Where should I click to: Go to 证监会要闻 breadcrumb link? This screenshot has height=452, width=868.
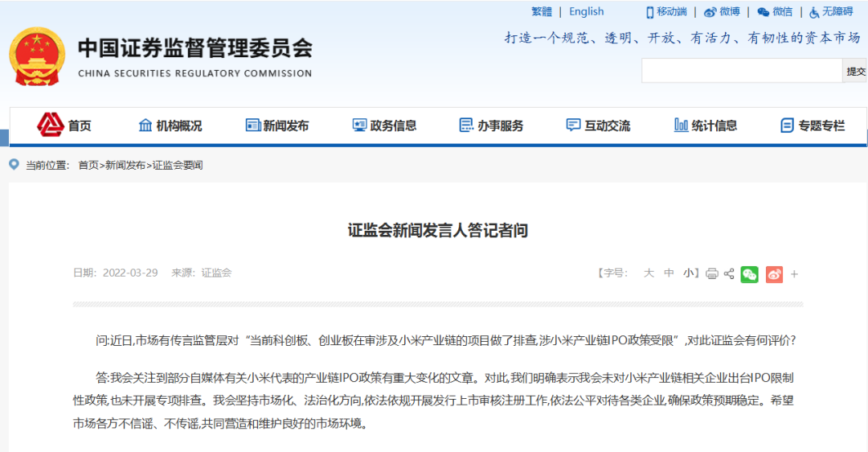(178, 165)
